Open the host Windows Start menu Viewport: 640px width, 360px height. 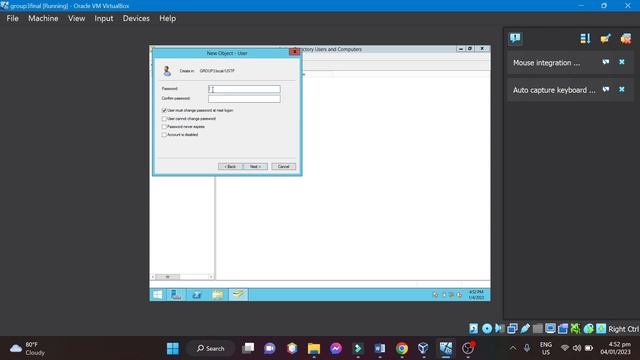point(173,348)
